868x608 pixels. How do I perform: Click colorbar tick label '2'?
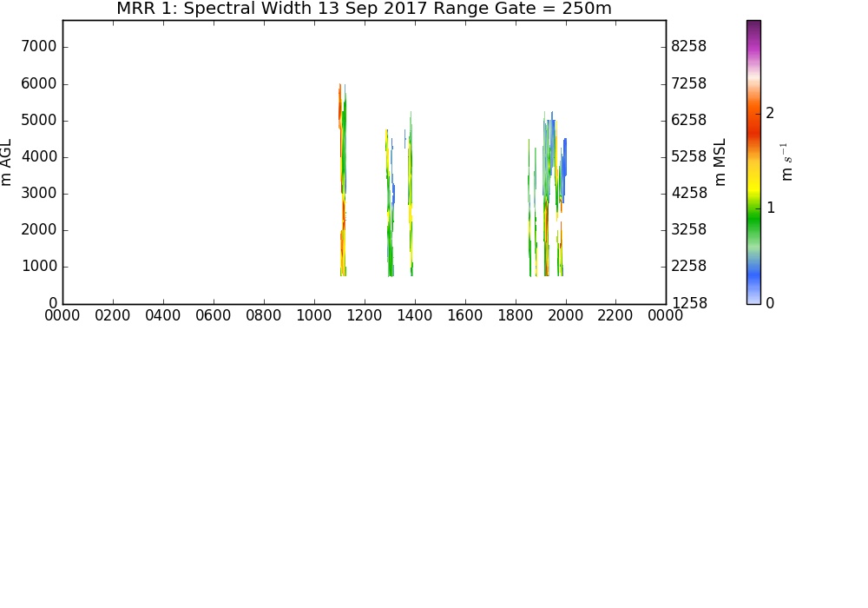click(x=769, y=113)
